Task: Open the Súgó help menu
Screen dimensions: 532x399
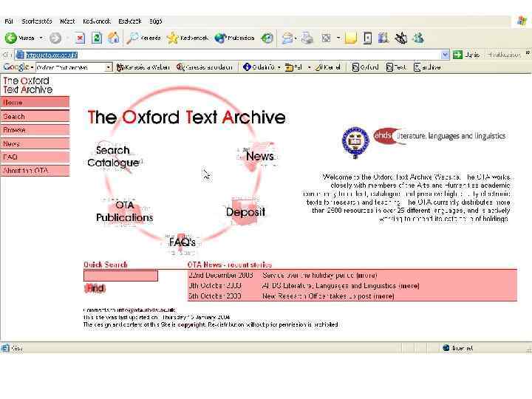Action: tap(155, 21)
